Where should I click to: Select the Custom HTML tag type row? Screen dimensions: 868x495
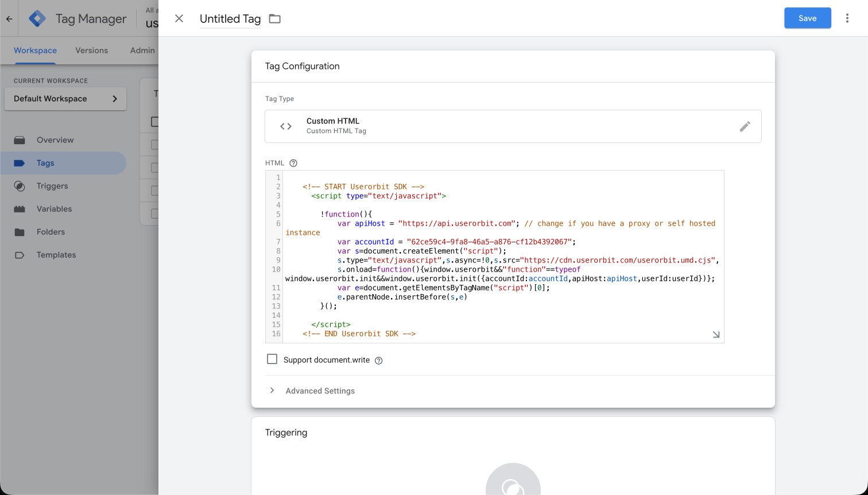(513, 126)
